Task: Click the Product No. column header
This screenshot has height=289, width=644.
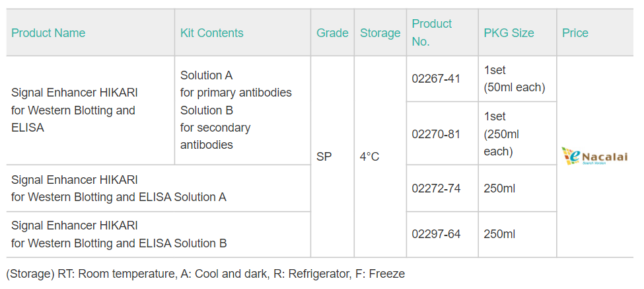Action: [432, 32]
